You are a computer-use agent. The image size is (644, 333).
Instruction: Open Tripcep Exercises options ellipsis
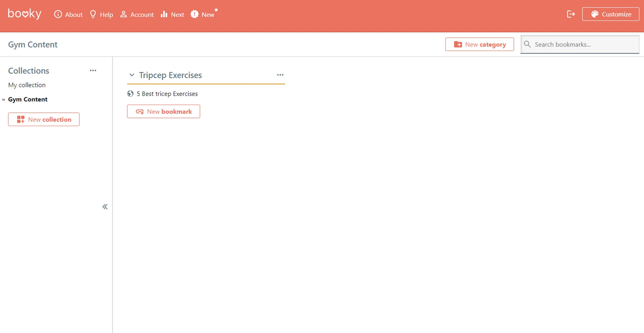[280, 75]
